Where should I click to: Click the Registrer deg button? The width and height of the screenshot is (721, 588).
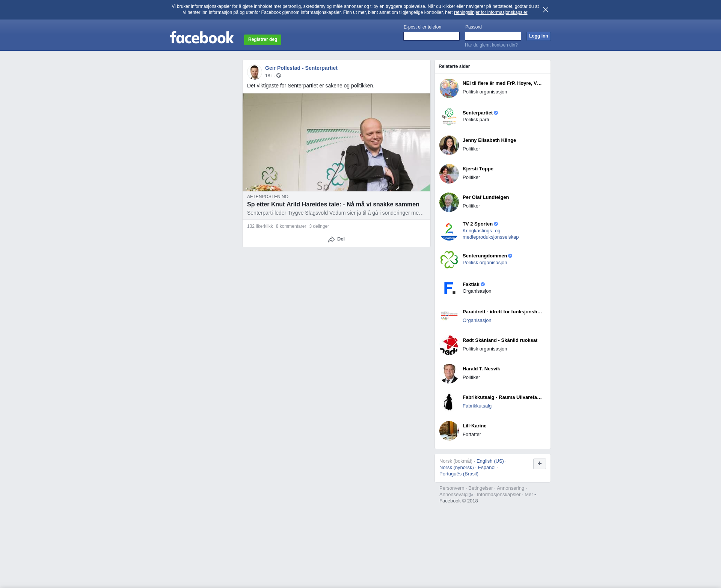(262, 40)
